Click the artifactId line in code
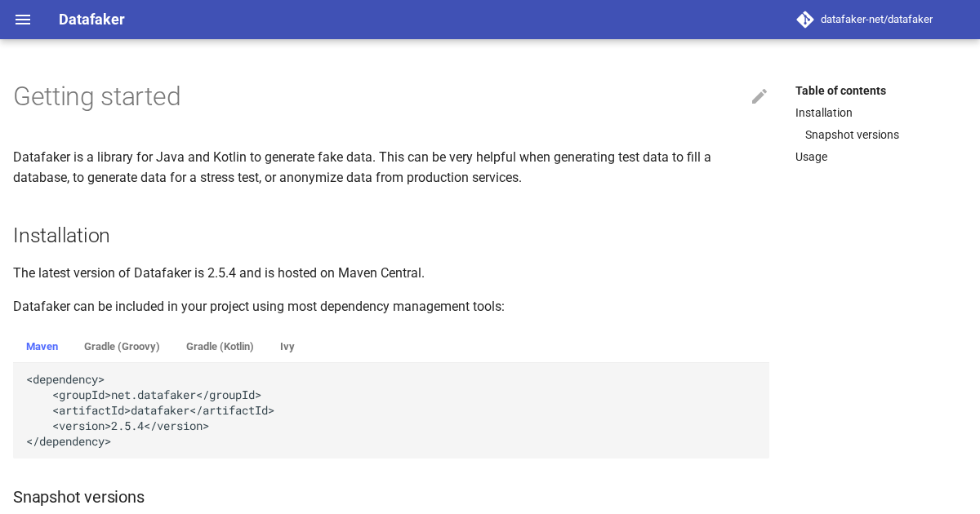 [x=163, y=410]
